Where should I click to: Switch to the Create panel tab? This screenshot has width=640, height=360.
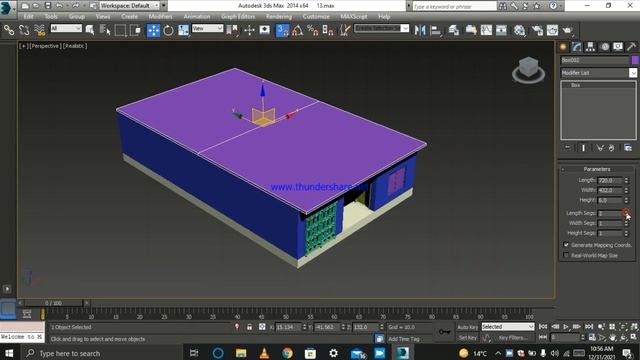click(x=563, y=47)
